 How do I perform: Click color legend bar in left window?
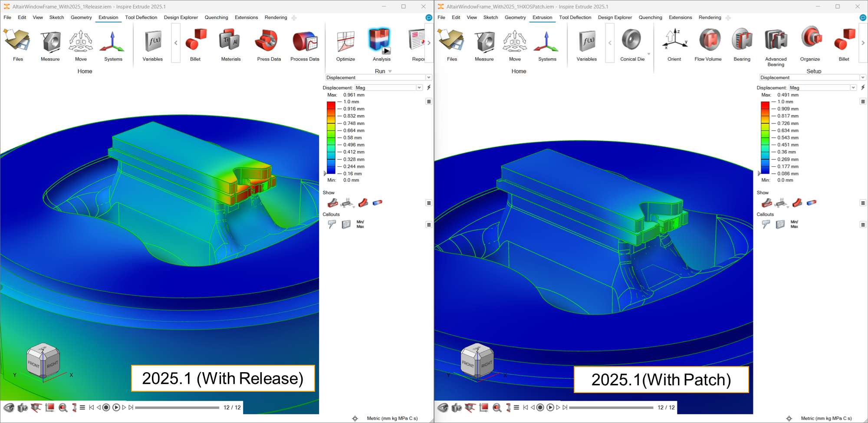pos(331,138)
